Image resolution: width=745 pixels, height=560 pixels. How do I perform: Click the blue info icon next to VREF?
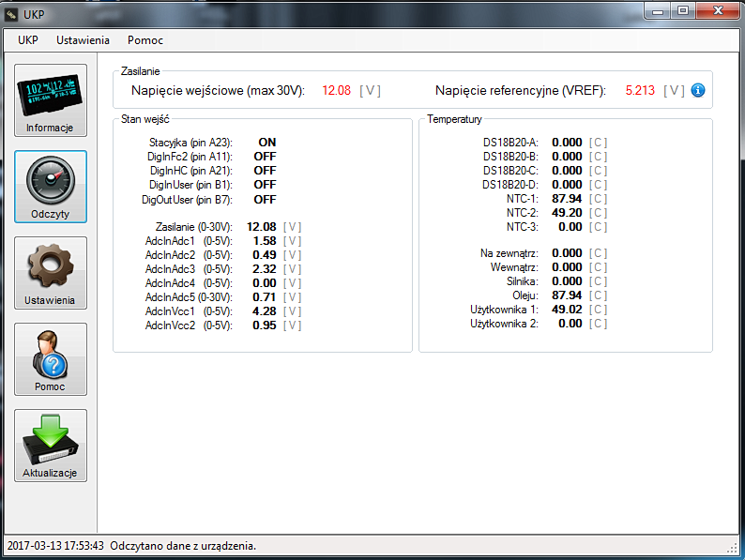point(697,90)
